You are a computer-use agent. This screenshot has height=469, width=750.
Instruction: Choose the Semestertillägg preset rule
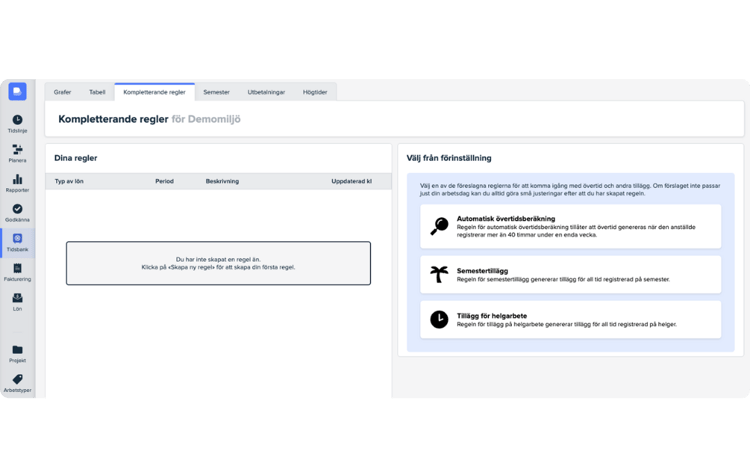(570, 274)
